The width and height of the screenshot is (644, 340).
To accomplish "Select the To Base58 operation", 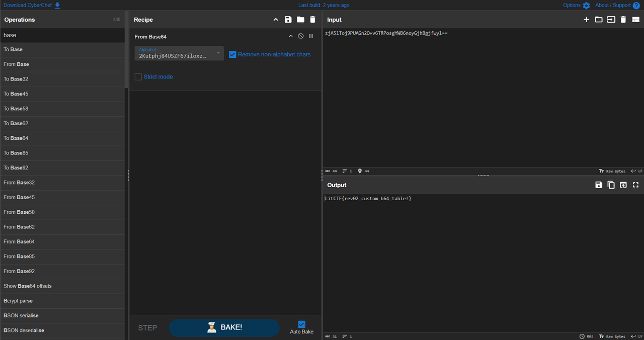I will (62, 109).
